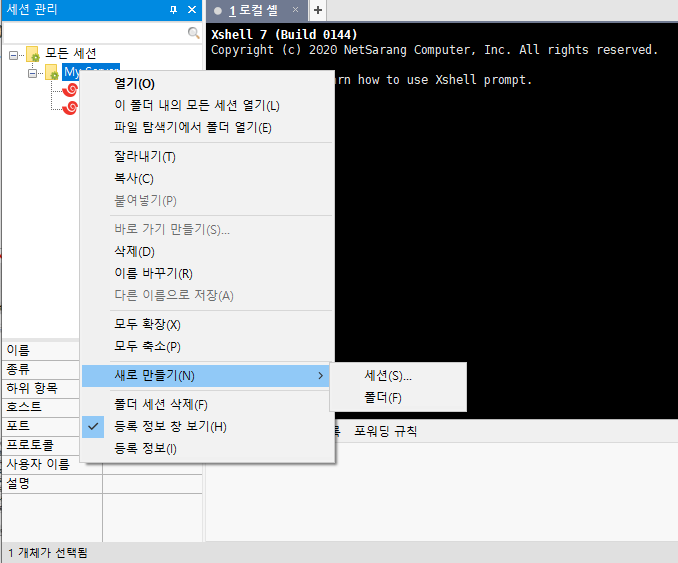Choose 모두 확장(X) menu entry

(208, 324)
